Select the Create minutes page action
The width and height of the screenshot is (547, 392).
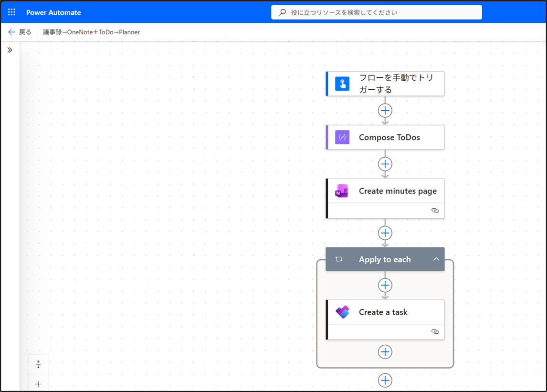[385, 199]
